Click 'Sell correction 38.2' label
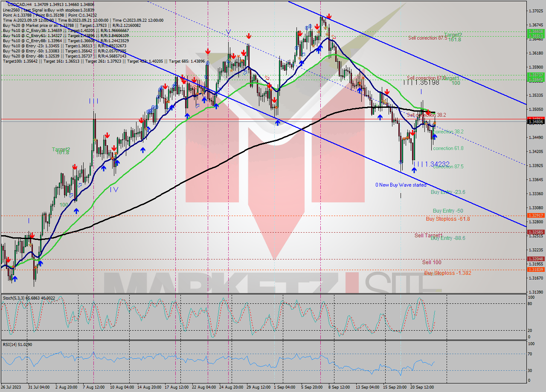The width and height of the screenshot is (546, 392). pyautogui.click(x=426, y=115)
